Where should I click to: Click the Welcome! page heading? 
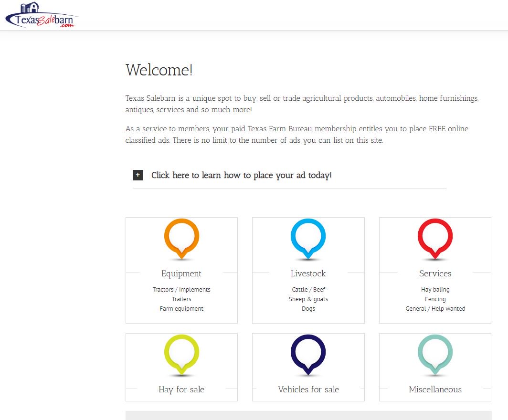pos(159,70)
